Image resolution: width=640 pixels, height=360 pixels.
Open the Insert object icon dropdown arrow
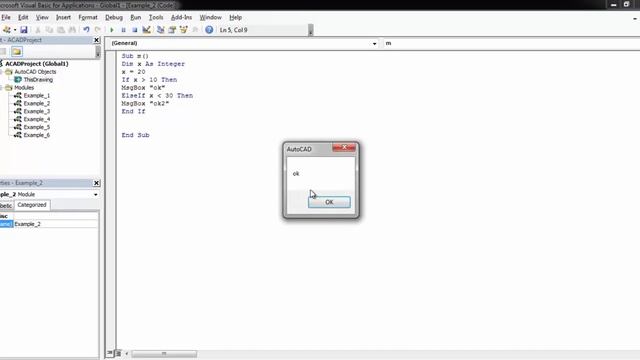[x=15, y=30]
